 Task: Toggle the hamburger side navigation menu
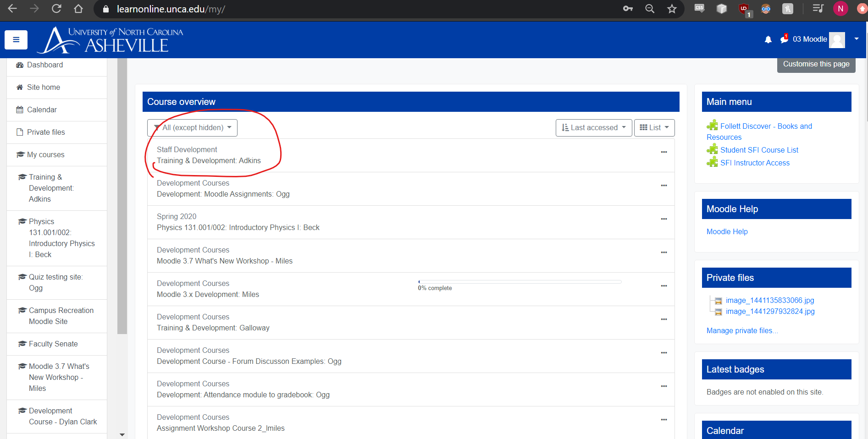pyautogui.click(x=16, y=40)
